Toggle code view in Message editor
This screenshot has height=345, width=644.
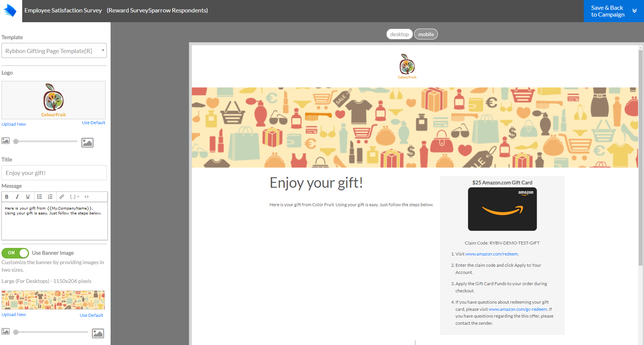87,197
